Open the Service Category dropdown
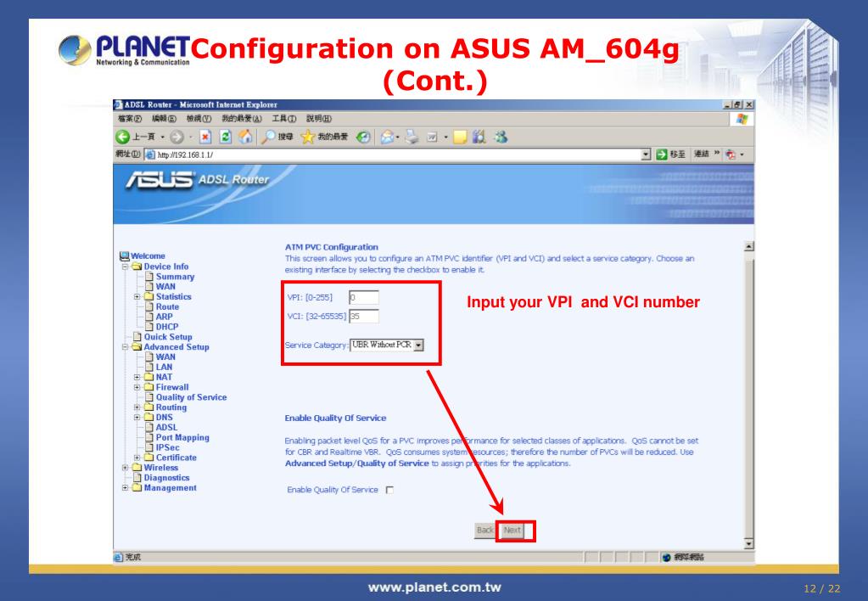Screen dimensions: 868x601 click(419, 345)
